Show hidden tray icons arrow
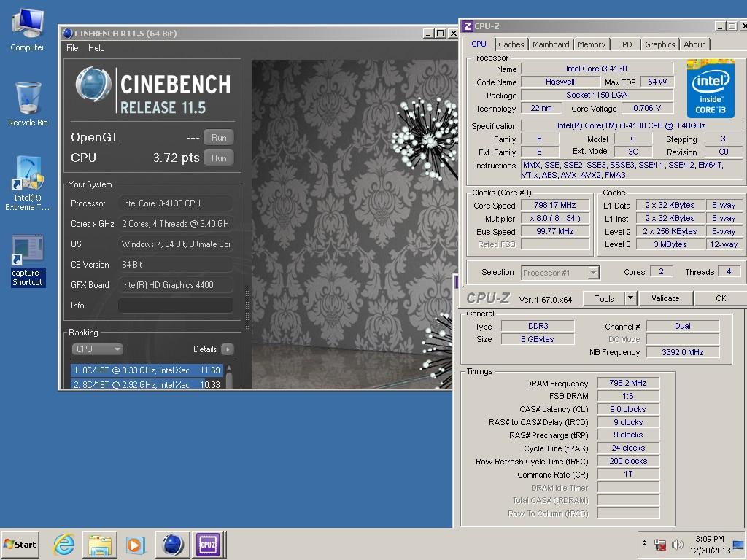Viewport: 747px width, 560px height. pyautogui.click(x=644, y=543)
